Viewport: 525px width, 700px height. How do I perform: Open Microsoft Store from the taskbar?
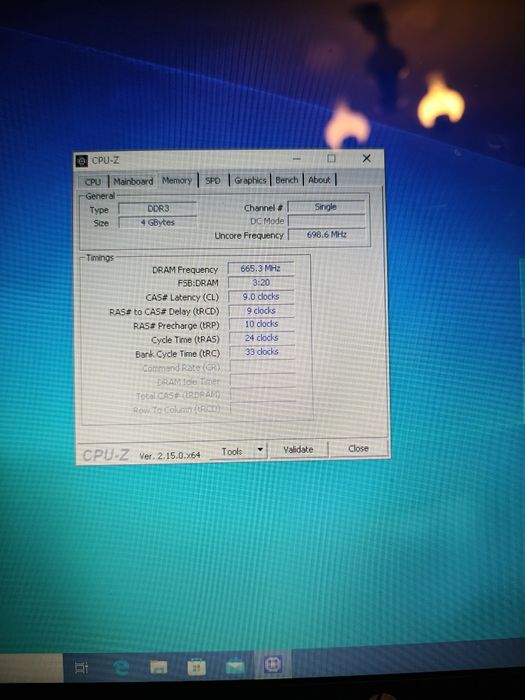[x=196, y=667]
